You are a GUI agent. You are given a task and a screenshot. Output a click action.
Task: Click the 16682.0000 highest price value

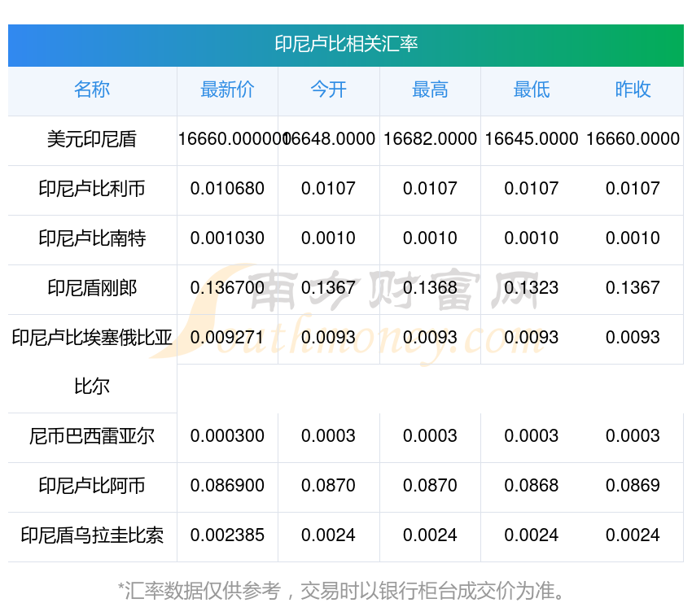pos(430,139)
